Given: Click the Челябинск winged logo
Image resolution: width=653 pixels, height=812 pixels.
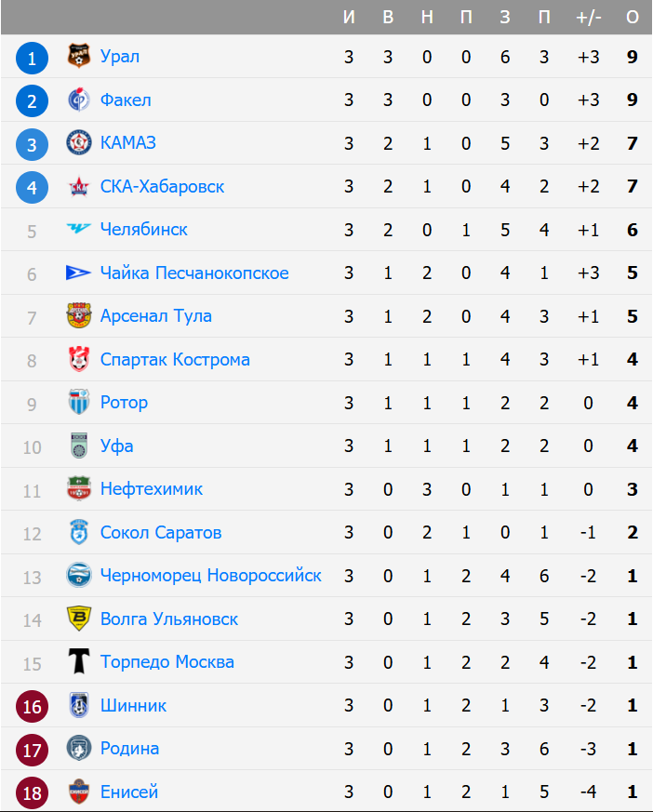Looking at the screenshot, I should click(x=79, y=229).
